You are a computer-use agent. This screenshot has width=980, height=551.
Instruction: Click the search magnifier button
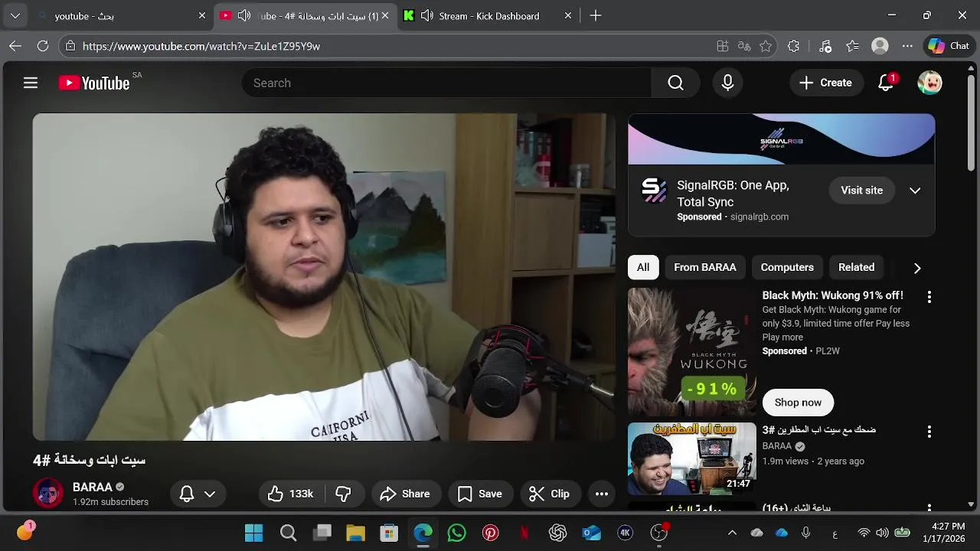coord(675,83)
